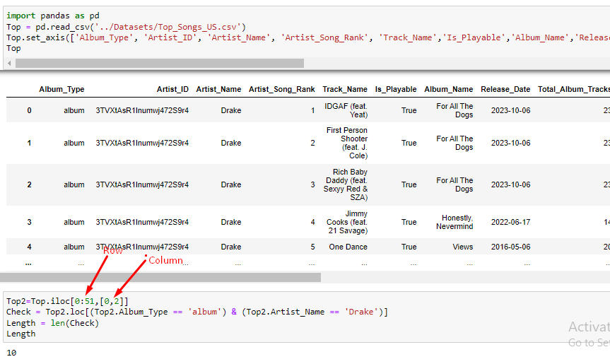Click row index 0 in the table
The width and height of the screenshot is (610, 364).
[29, 110]
